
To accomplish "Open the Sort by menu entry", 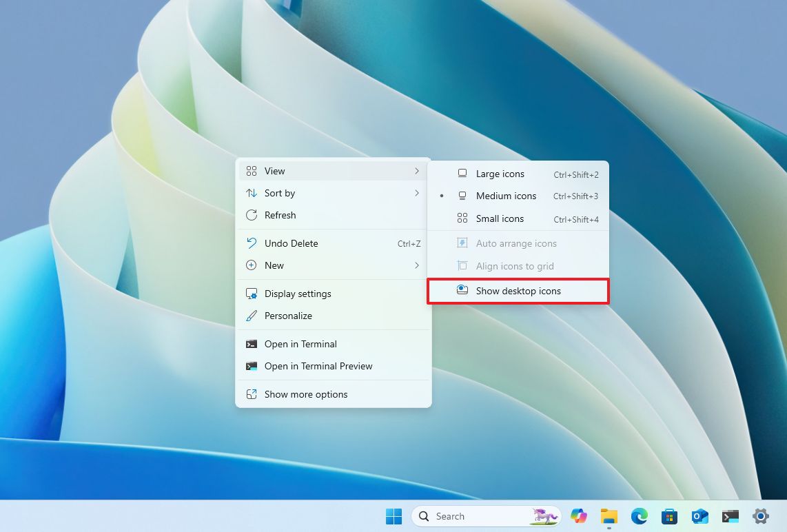I will tap(334, 193).
